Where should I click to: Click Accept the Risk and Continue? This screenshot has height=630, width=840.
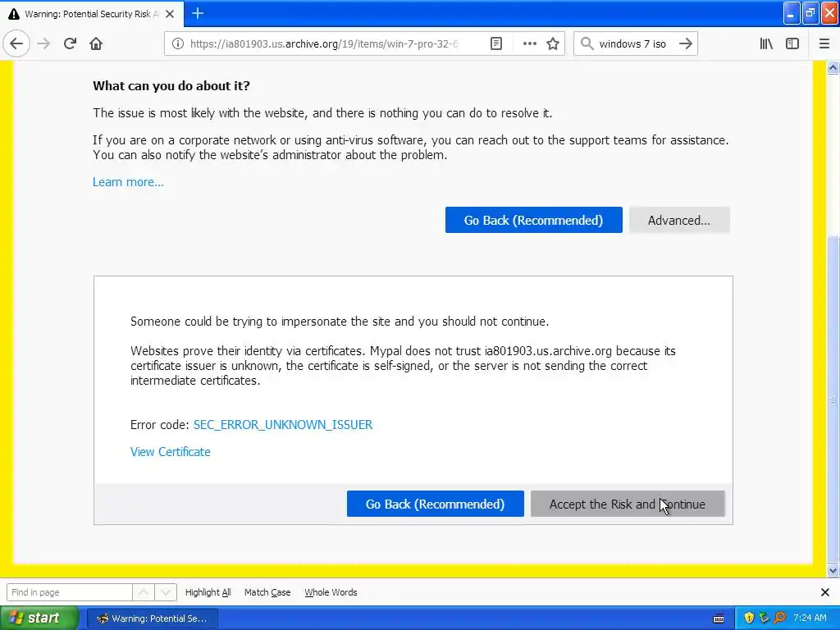[x=628, y=504]
